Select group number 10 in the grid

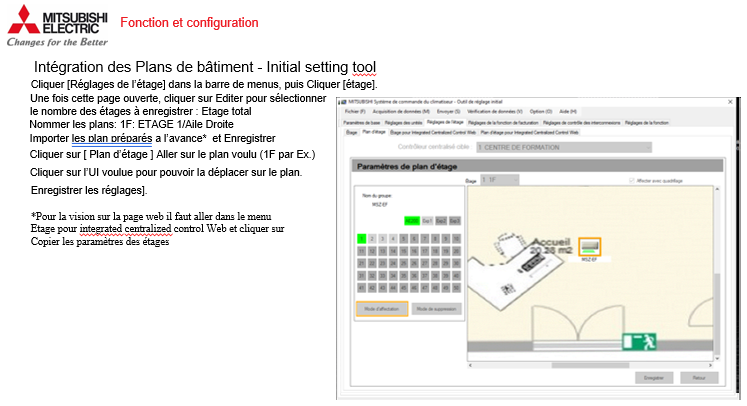coord(456,238)
